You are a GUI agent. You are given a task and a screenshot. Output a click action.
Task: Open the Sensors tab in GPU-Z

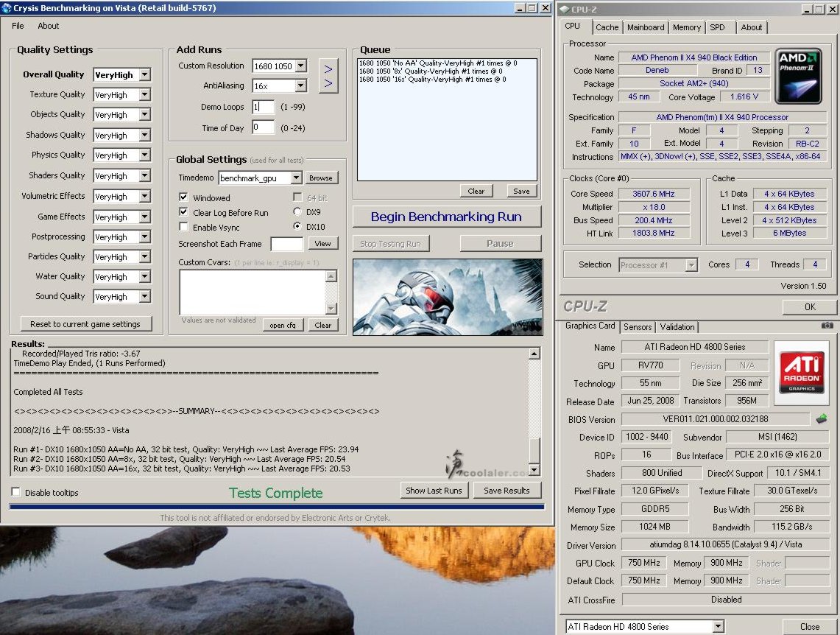click(638, 327)
